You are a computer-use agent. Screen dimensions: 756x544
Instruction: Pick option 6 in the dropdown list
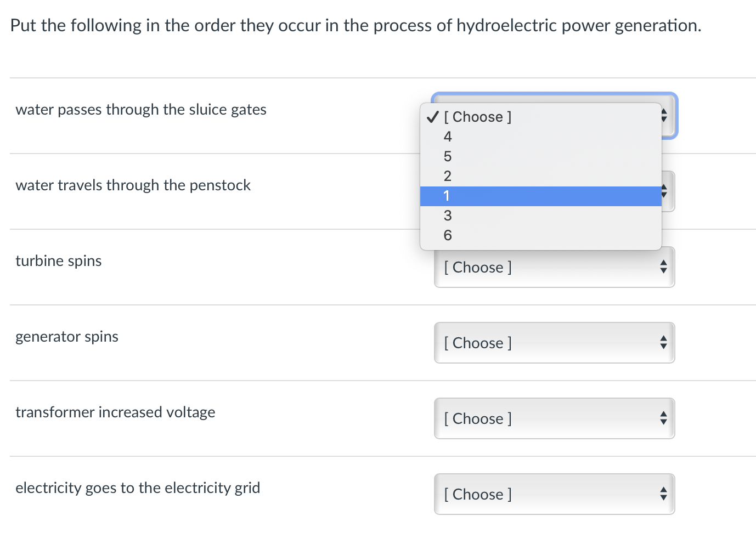point(448,235)
